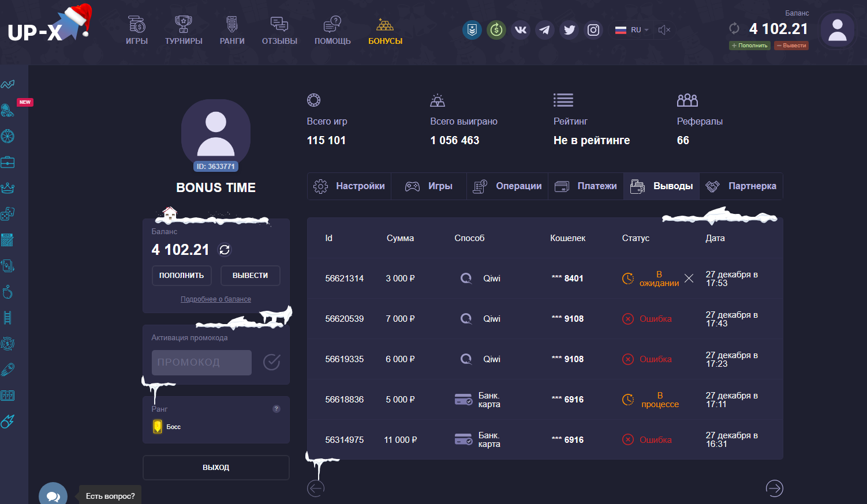
Task: Click the UP-X logo
Action: pyautogui.click(x=49, y=24)
